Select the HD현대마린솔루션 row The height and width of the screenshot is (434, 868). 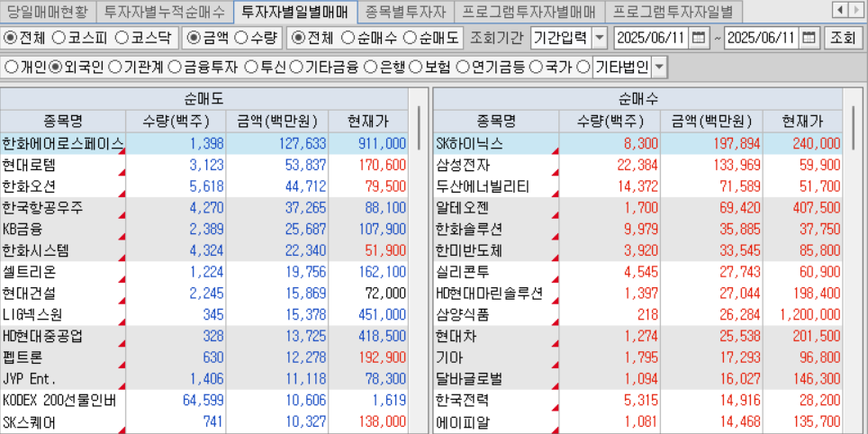637,294
